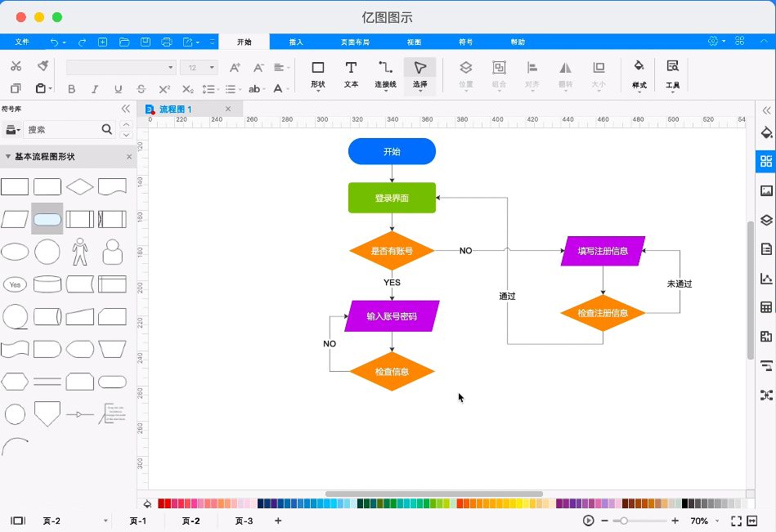776x532 pixels.
Task: Switch to page tab 页-3
Action: pos(244,521)
